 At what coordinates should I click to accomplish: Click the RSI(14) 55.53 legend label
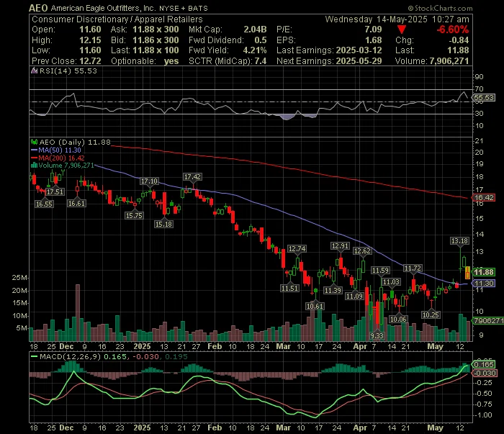tap(68, 71)
